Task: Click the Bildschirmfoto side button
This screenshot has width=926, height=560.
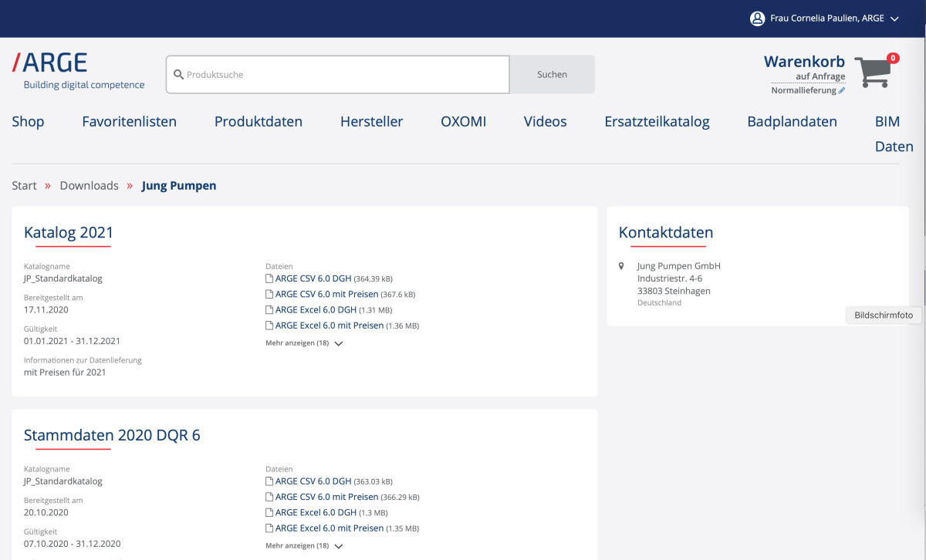Action: coord(884,315)
